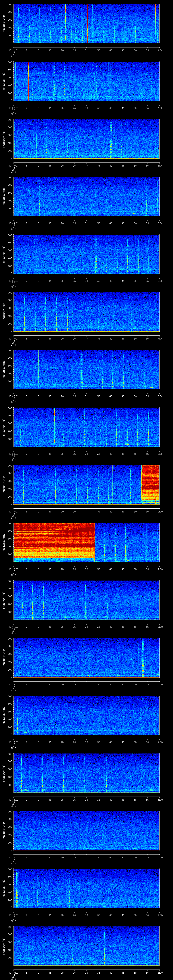Choose the spectrogram row starting 13:06:00
173x980 pixels.
click(x=87, y=312)
